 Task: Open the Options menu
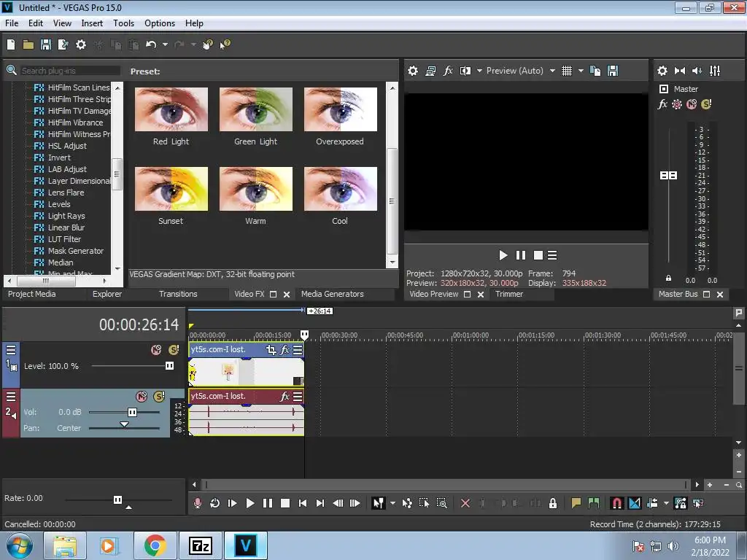[x=160, y=23]
